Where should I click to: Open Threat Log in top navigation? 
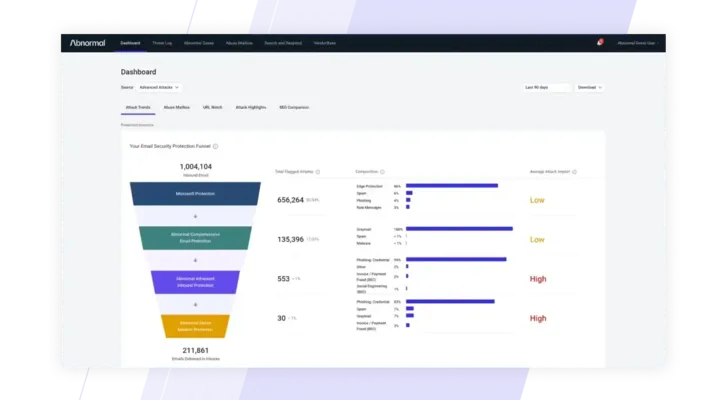tap(162, 43)
